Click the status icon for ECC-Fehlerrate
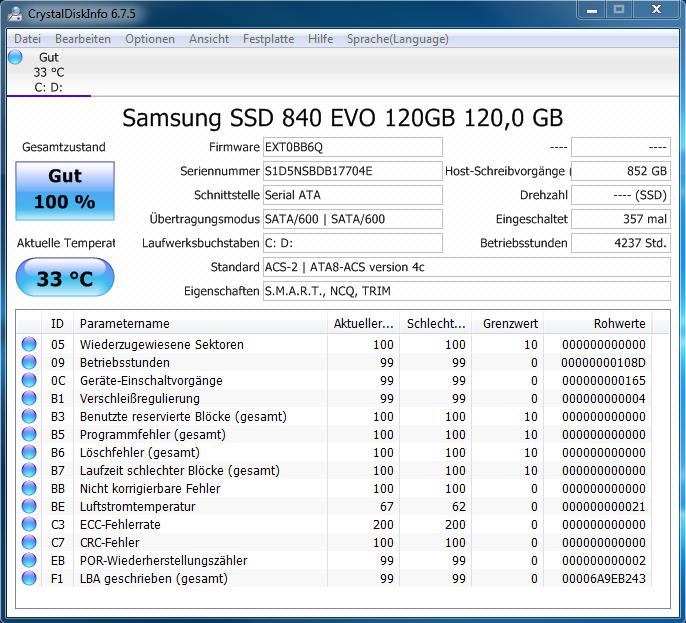The width and height of the screenshot is (686, 623). tap(29, 524)
